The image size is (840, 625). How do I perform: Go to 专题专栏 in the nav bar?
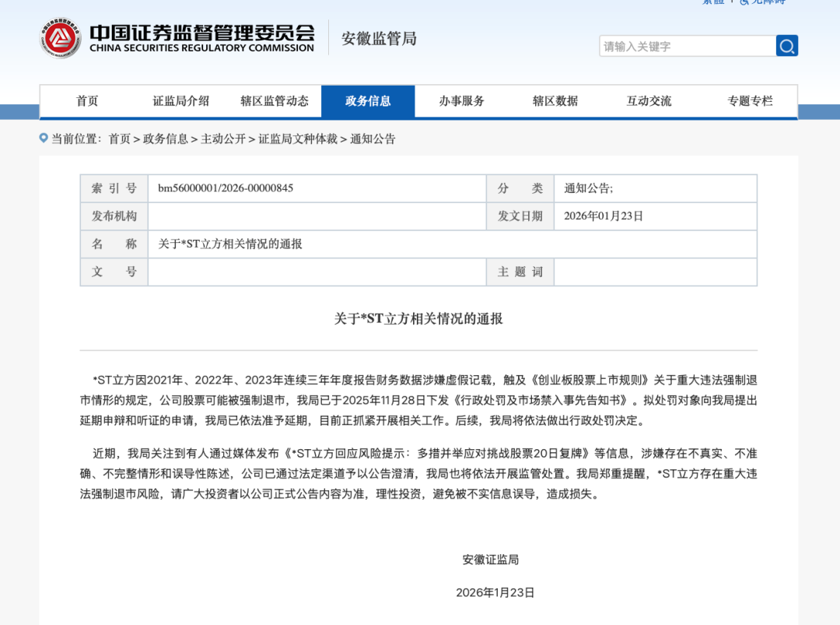(750, 101)
